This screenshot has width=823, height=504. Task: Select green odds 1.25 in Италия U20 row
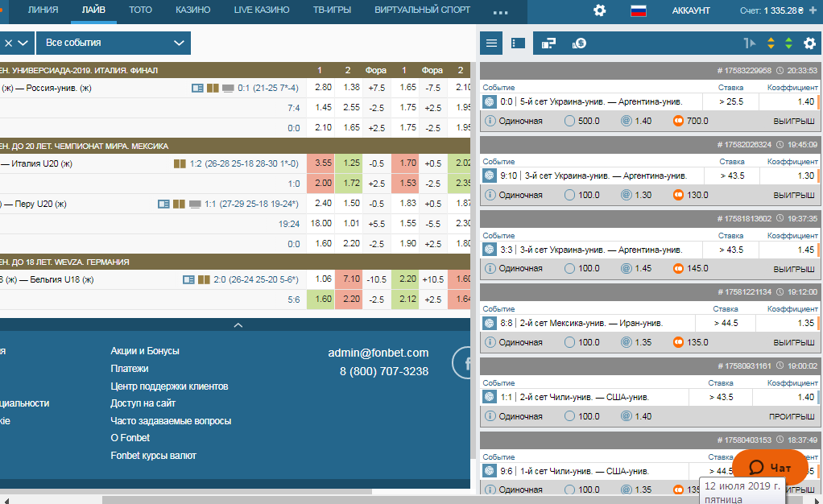coord(349,163)
